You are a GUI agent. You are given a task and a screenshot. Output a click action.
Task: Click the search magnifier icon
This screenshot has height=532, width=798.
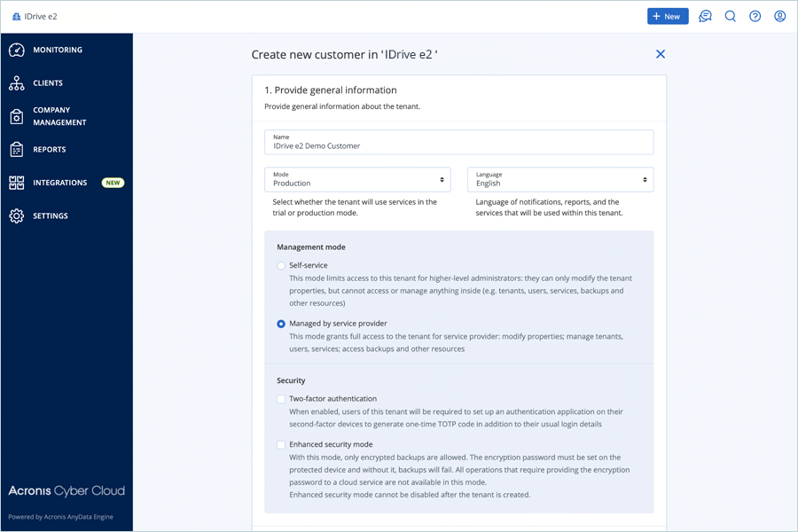(x=730, y=16)
